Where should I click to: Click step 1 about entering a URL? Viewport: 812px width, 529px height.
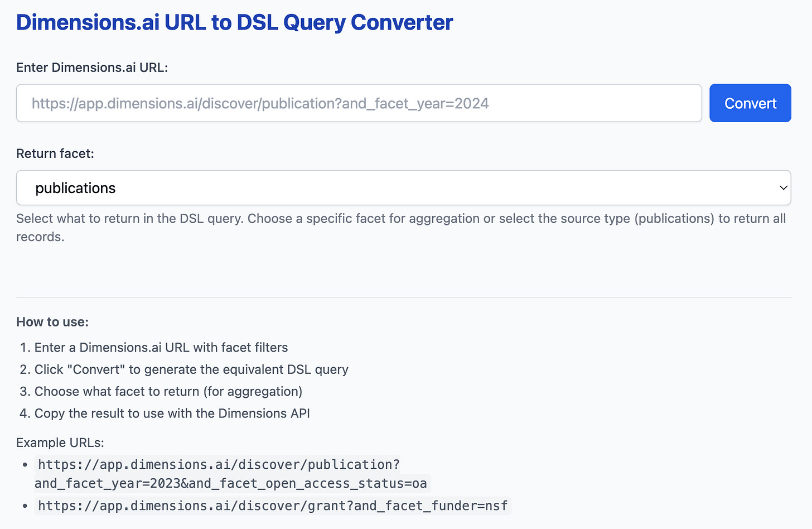pos(161,348)
